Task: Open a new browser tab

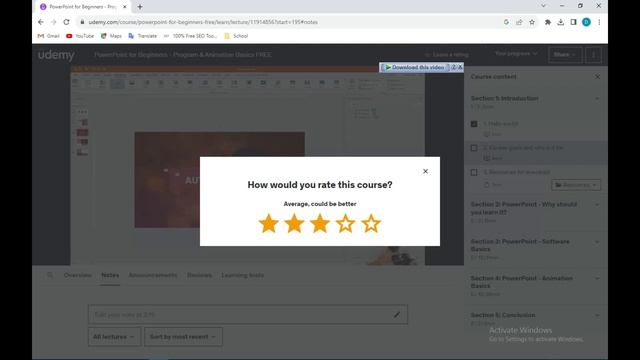Action: pyautogui.click(x=140, y=7)
